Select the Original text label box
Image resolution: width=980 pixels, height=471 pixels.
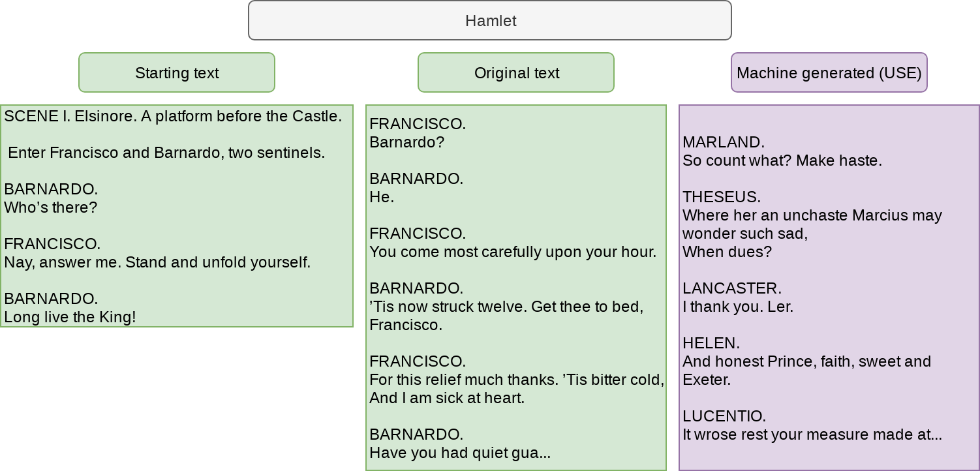[x=516, y=73]
